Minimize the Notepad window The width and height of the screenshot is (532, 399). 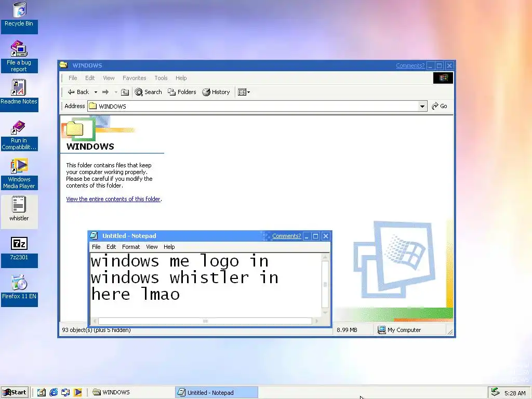click(x=307, y=236)
